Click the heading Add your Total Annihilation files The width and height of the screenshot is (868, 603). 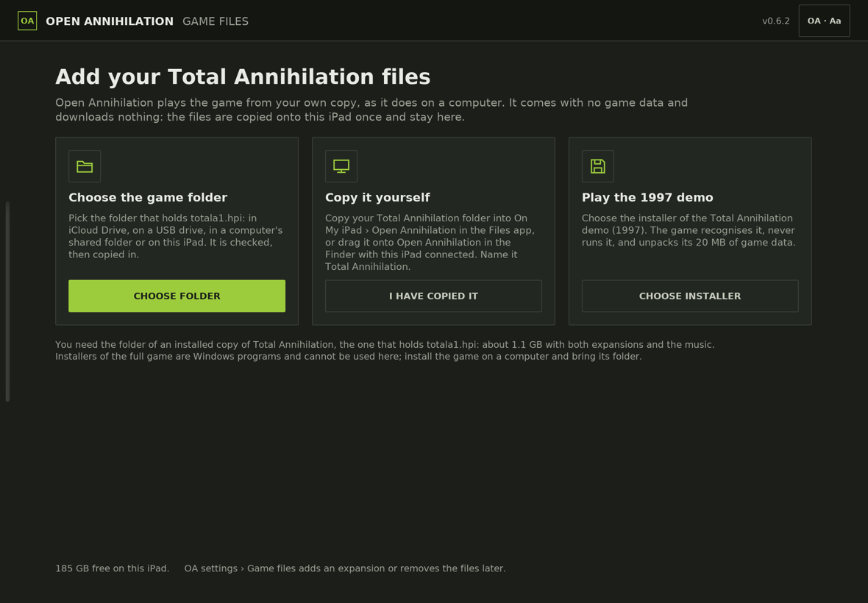pyautogui.click(x=243, y=77)
